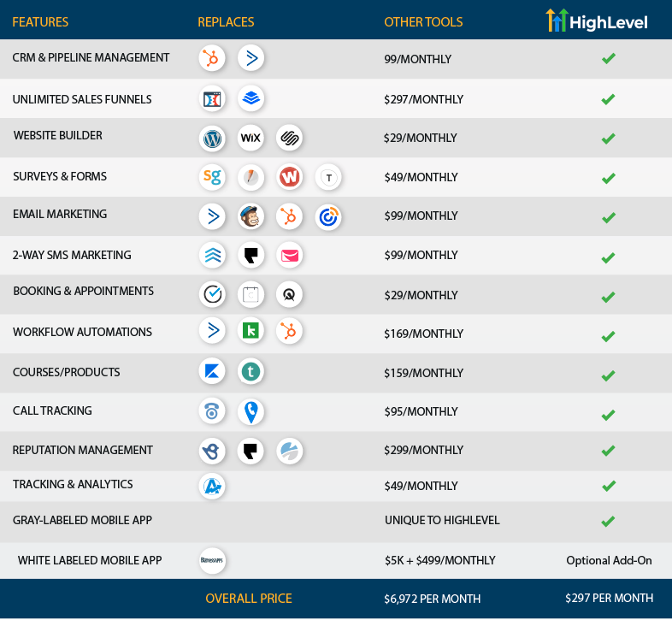
Task: Click the Podium icon in Reputation Management row
Action: 251,451
